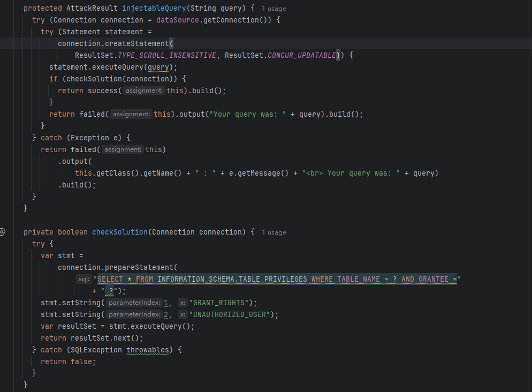
Task: Select the TYPE_SCROLL_INSENSITIVE constant
Action: (x=167, y=55)
